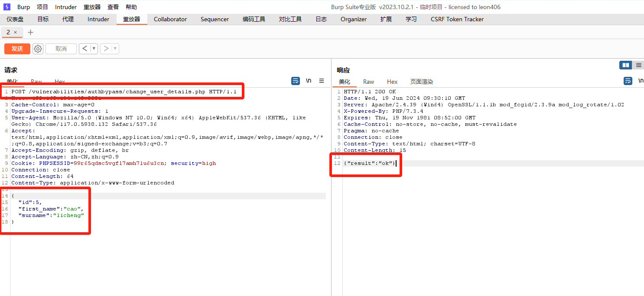644x296 pixels.
Task: Click "surname":"licheng" line in request body
Action: (x=51, y=215)
